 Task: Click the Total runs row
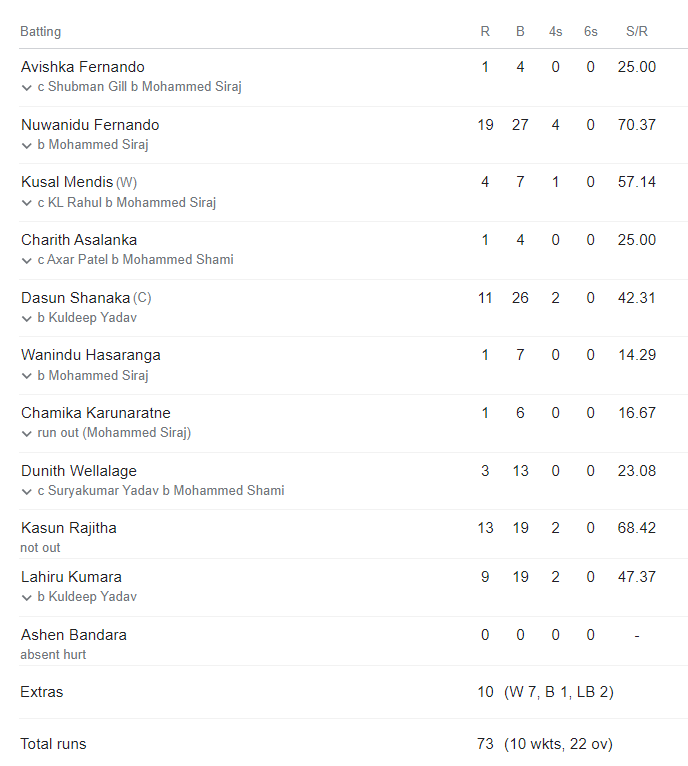[x=53, y=744]
